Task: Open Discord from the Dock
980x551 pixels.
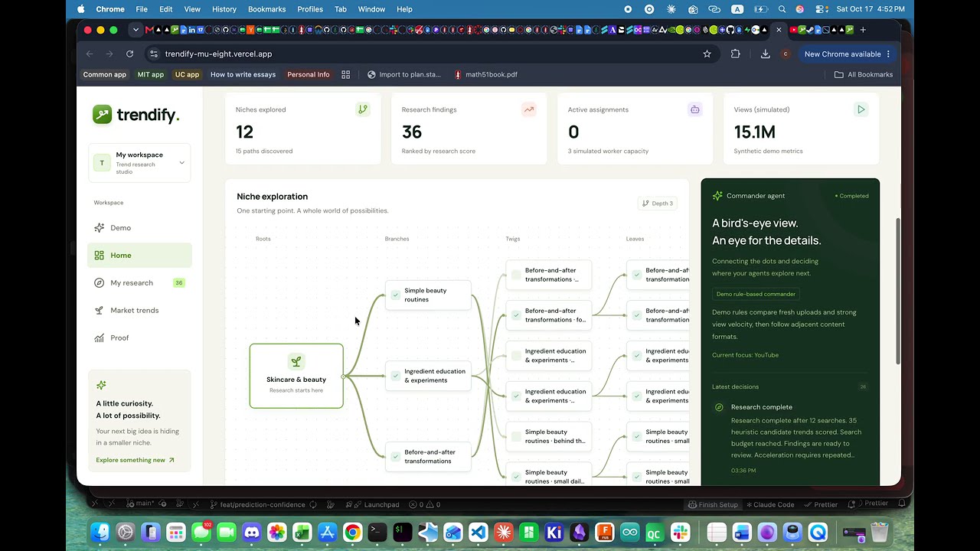Action: point(252,532)
